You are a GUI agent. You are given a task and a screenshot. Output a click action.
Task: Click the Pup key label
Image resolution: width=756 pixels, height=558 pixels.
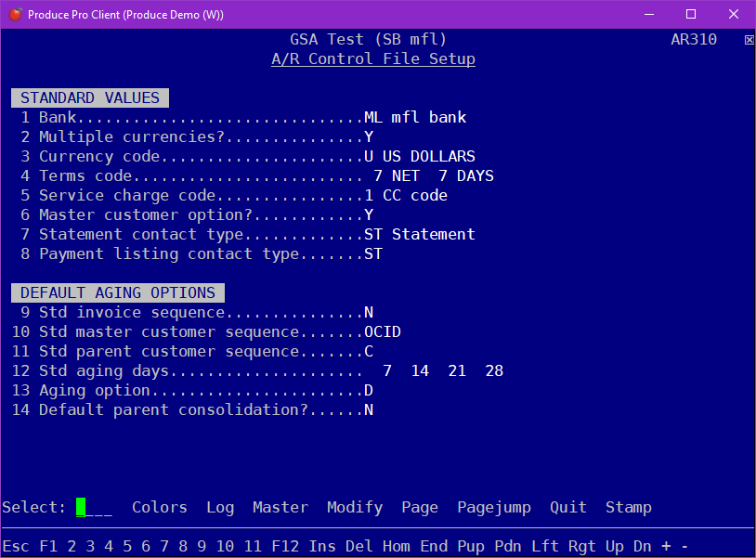tap(471, 547)
